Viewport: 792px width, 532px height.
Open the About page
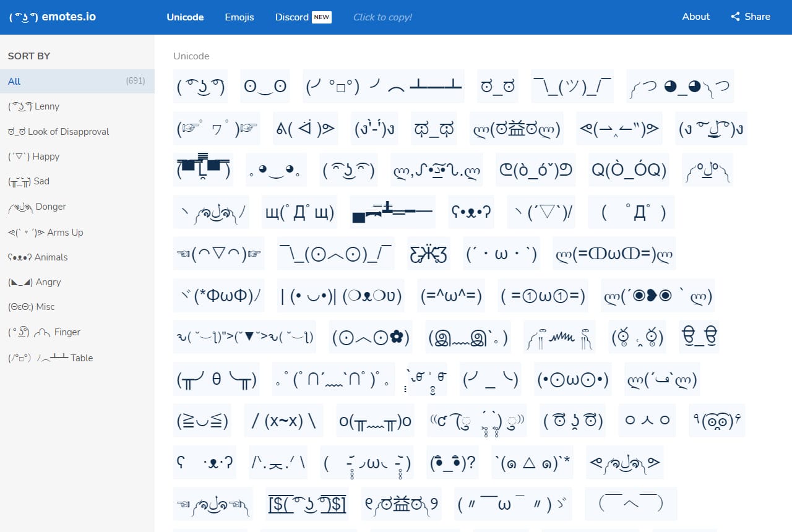tap(695, 17)
